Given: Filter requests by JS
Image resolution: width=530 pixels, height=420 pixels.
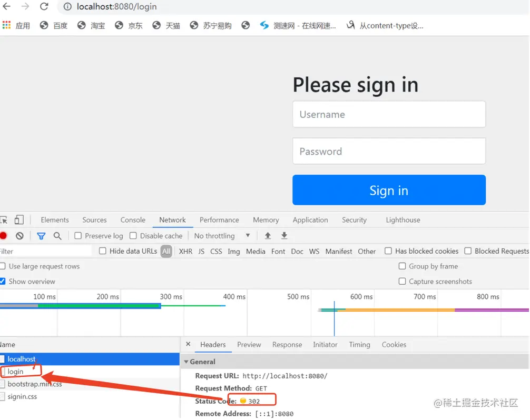Looking at the screenshot, I should coord(201,251).
